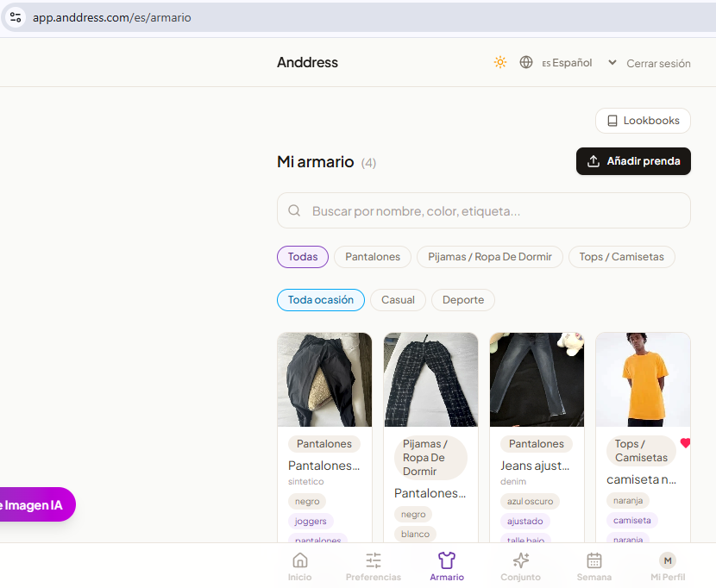This screenshot has height=588, width=716.
Task: Toggle the heart favorite on orange shirt card
Action: click(x=685, y=443)
